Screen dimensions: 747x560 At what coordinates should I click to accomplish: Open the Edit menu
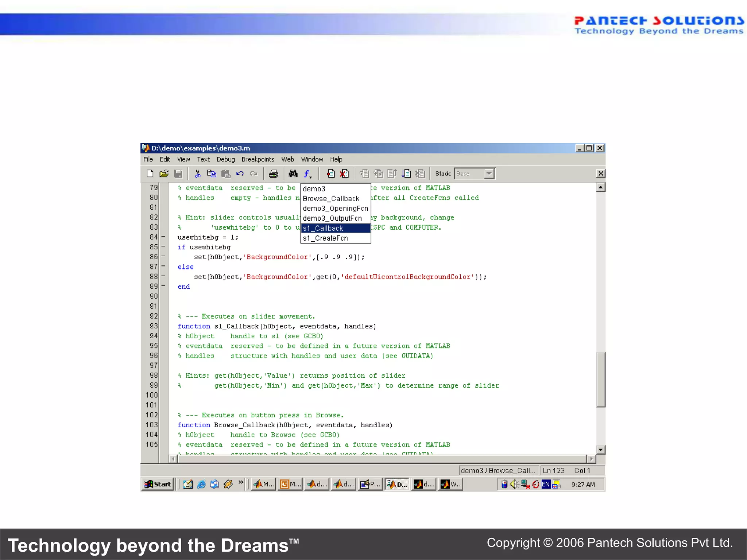(x=165, y=159)
